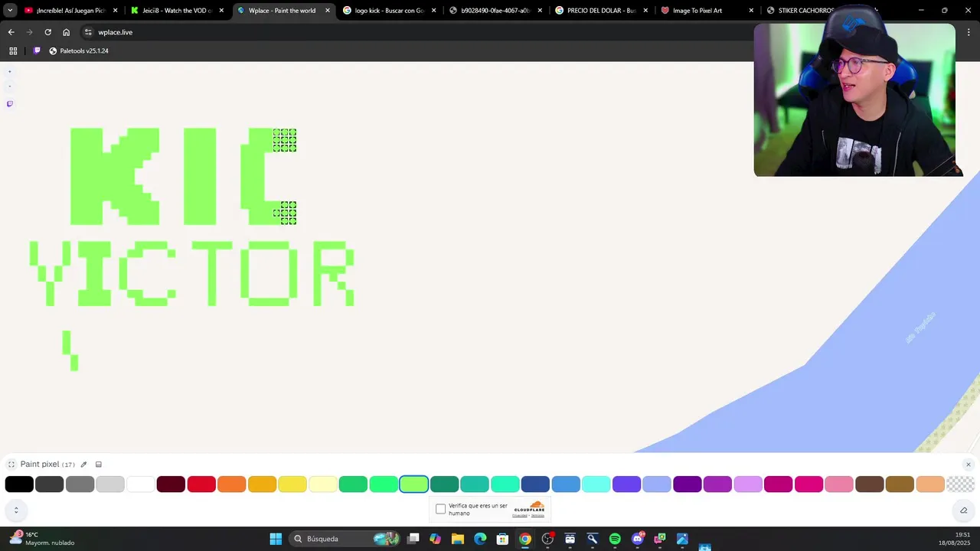Click the site settings icon in address bar

[x=88, y=32]
